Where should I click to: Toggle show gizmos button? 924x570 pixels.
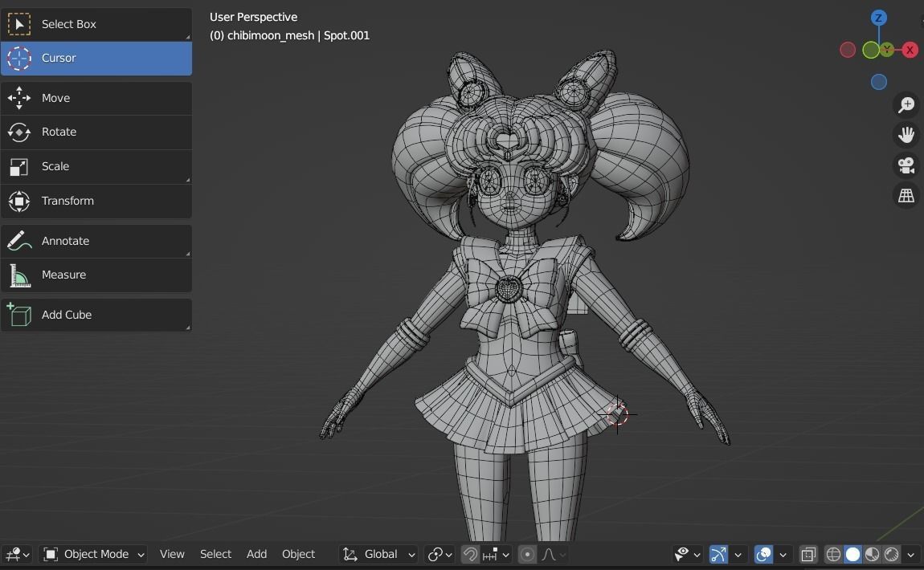tap(718, 554)
